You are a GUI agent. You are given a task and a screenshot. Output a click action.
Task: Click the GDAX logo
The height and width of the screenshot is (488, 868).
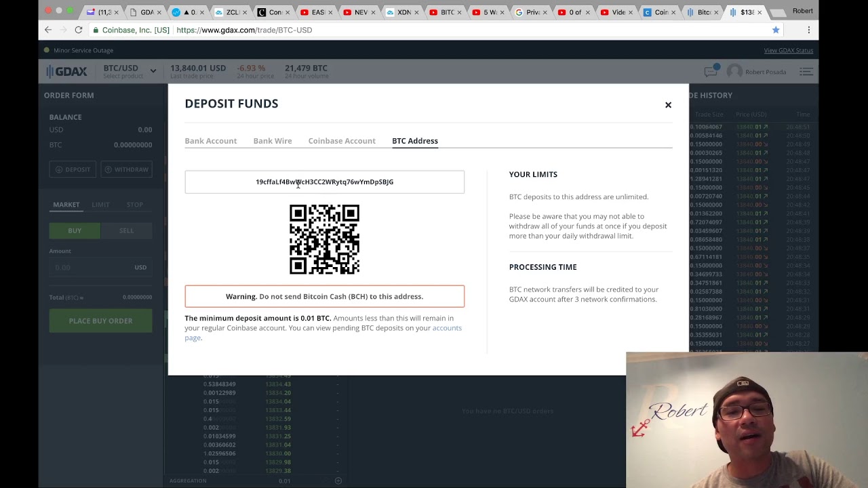(x=67, y=71)
